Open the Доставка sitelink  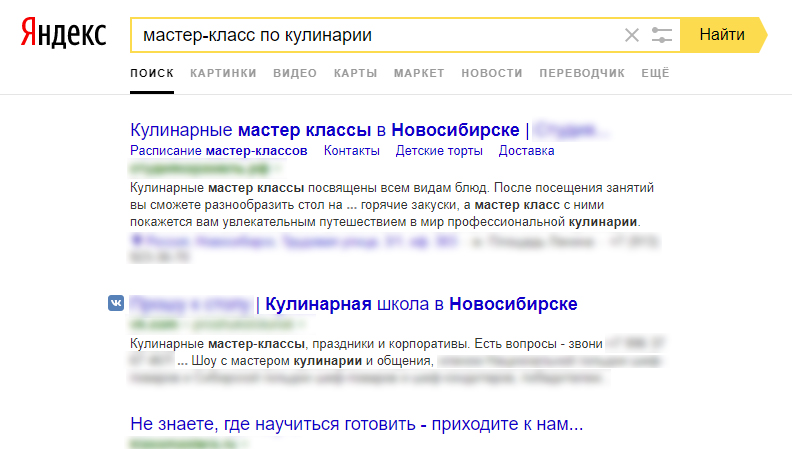[526, 151]
